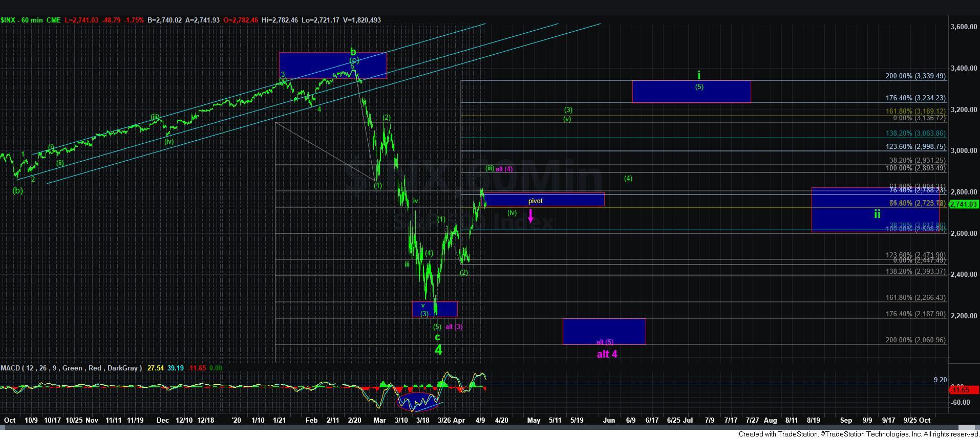Screen dimensions: 980x438
Task: Click the yellow pivot label
Action: 535,201
